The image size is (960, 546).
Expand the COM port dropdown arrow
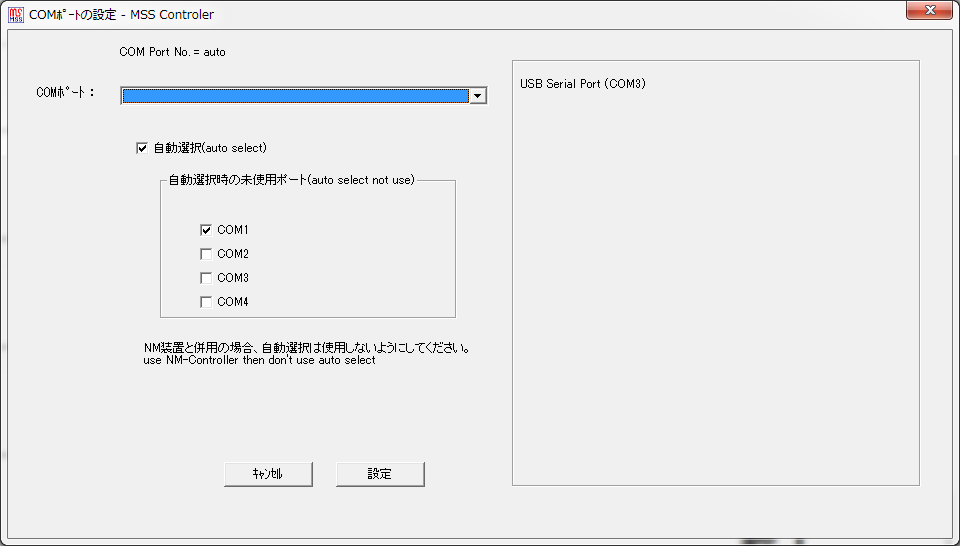(478, 96)
